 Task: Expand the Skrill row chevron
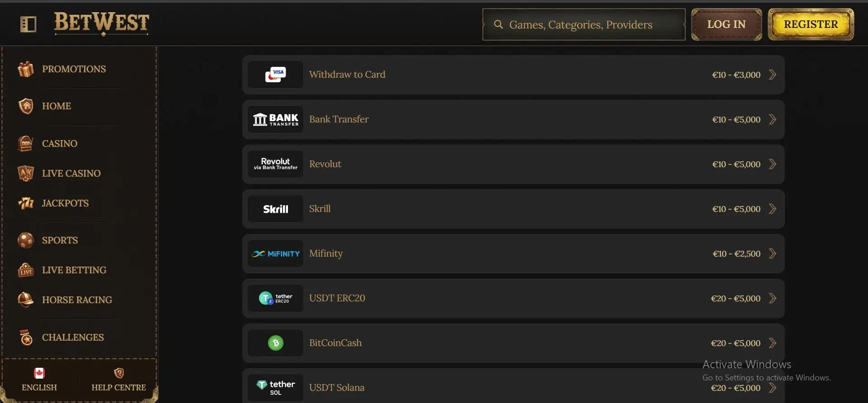pyautogui.click(x=773, y=209)
